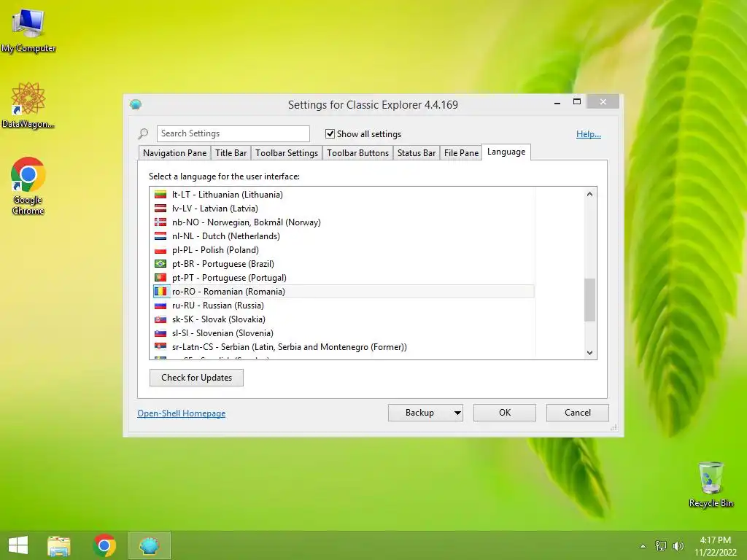This screenshot has width=747, height=560.
Task: Open the taskbar clock and date
Action: (715, 546)
